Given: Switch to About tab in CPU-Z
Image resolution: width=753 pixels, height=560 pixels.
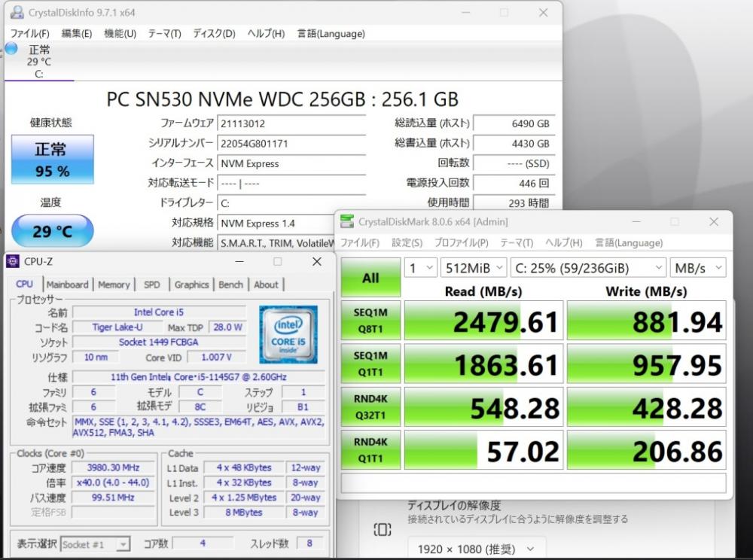Looking at the screenshot, I should (266, 285).
